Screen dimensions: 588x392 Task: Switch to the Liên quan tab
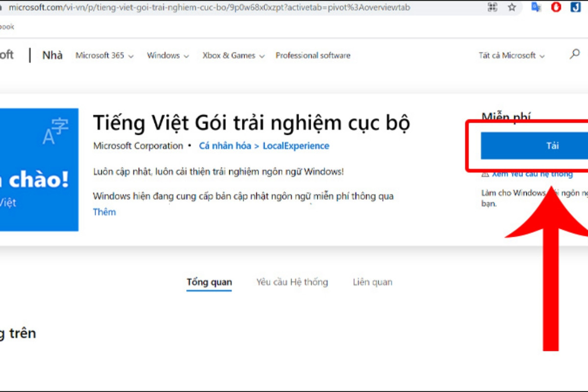(372, 282)
